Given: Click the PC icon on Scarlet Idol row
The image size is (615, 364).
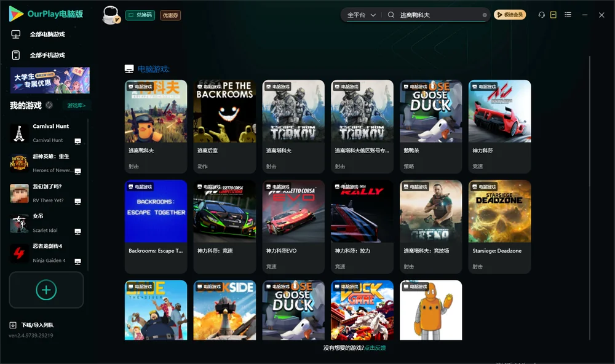Looking at the screenshot, I should (x=77, y=232).
